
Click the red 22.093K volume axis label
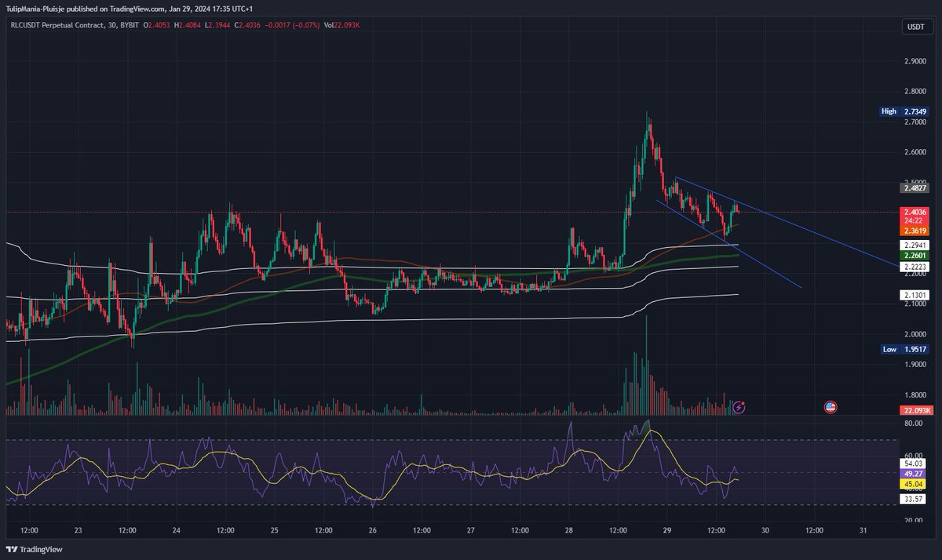tap(915, 410)
